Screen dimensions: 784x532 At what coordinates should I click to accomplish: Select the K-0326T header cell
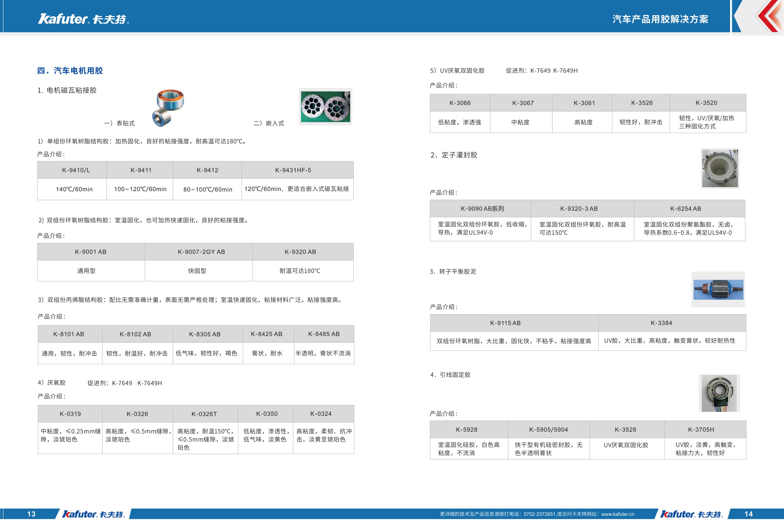click(205, 414)
